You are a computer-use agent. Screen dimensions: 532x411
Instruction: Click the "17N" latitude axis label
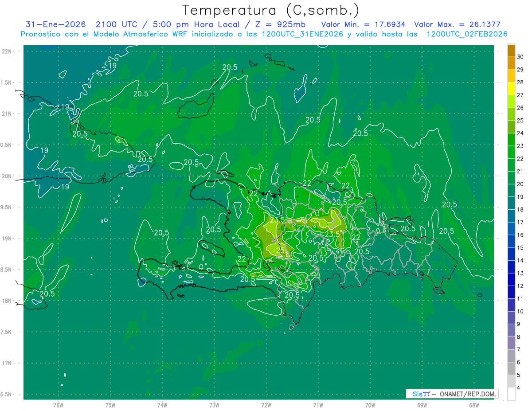pos(8,363)
